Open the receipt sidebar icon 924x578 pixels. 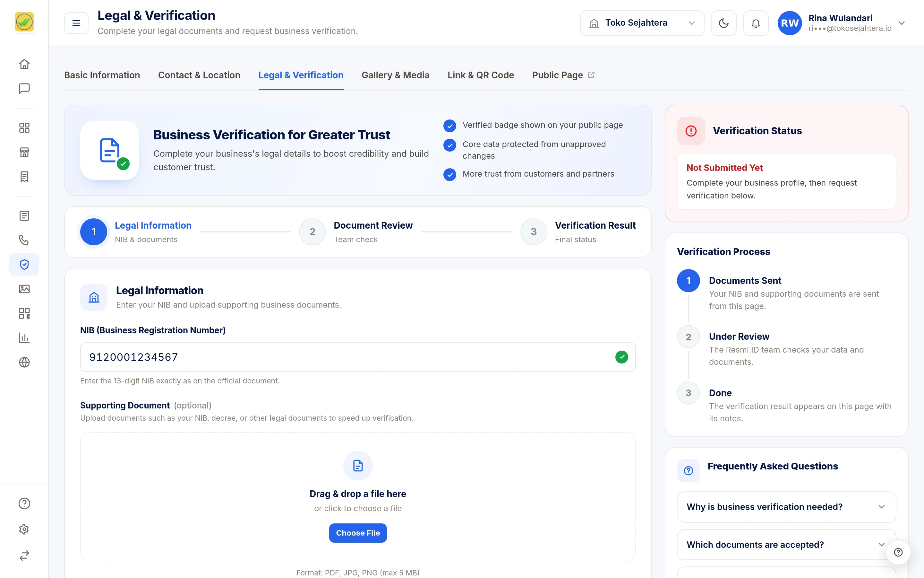pyautogui.click(x=24, y=177)
